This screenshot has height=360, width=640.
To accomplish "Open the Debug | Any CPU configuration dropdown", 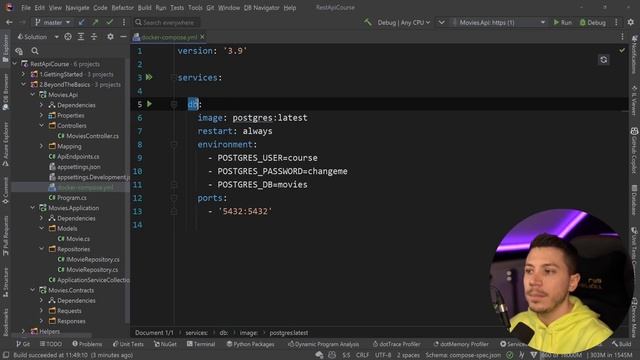I will [x=403, y=22].
